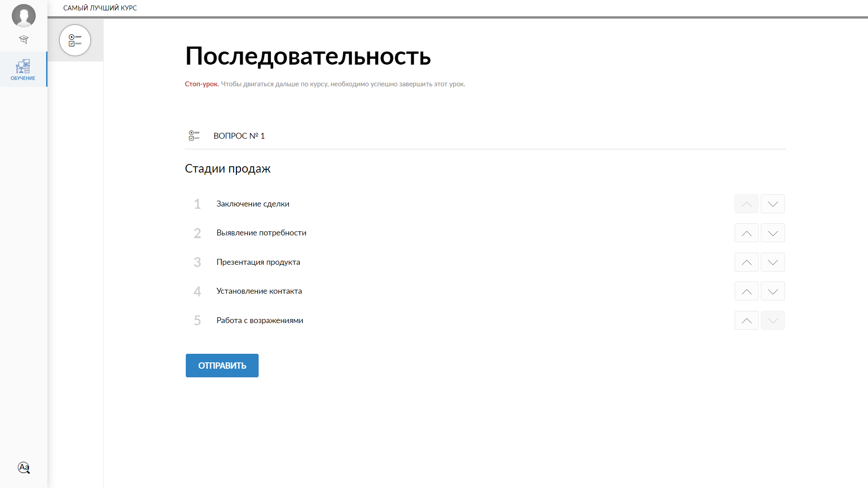The width and height of the screenshot is (868, 488).
Task: Click the red "Стоп-урок." label
Action: (202, 84)
